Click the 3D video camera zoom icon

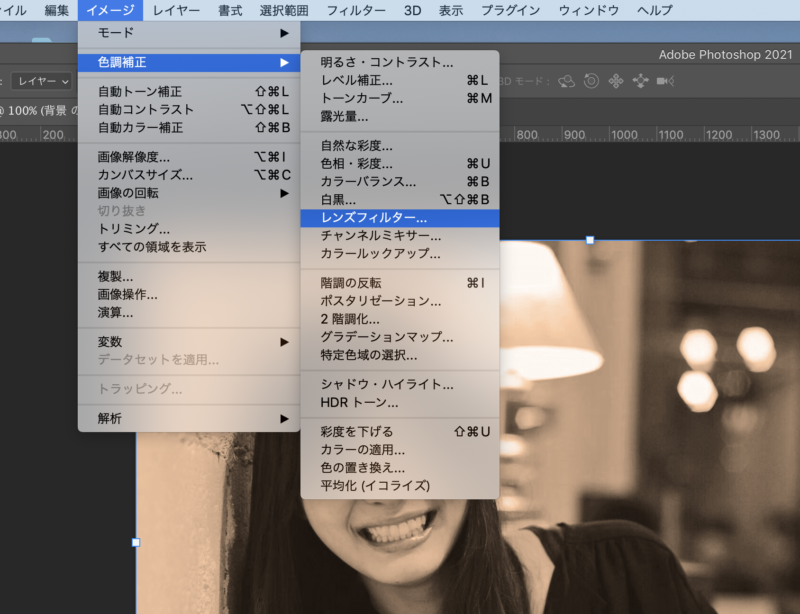(x=663, y=81)
